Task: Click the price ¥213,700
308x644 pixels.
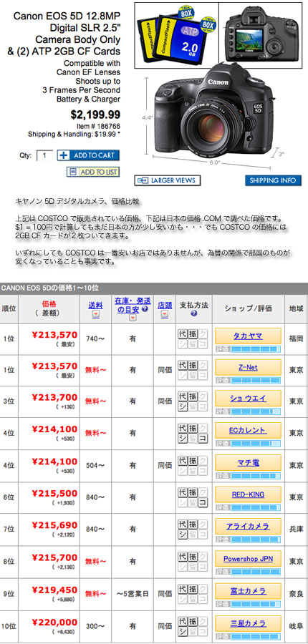Action: 54,397
